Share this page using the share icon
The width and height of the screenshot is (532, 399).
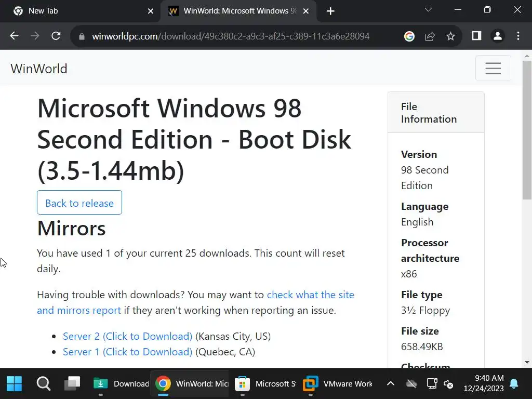[x=430, y=36]
